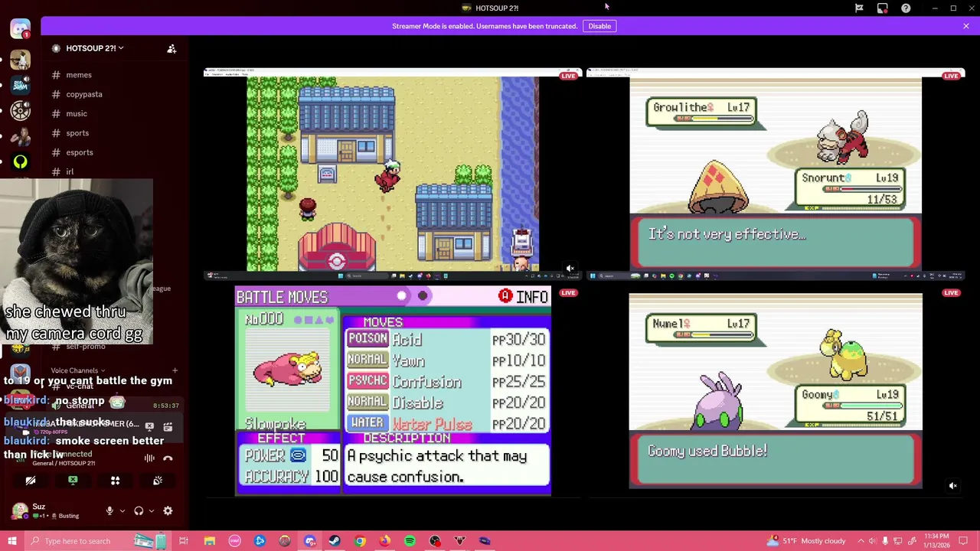This screenshot has width=980, height=551.
Task: Select the Growlithe vs Snorunt stream tile
Action: click(776, 174)
